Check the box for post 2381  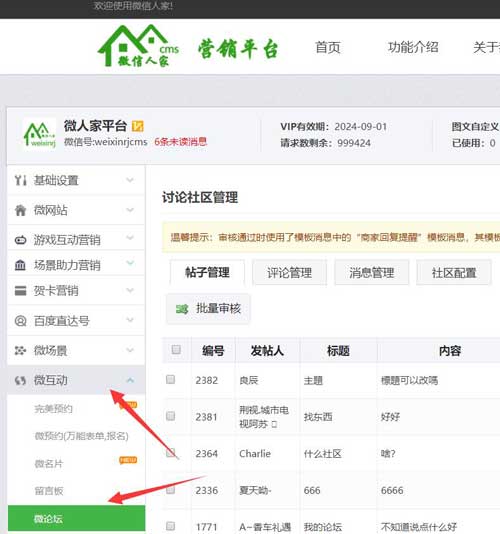170,416
